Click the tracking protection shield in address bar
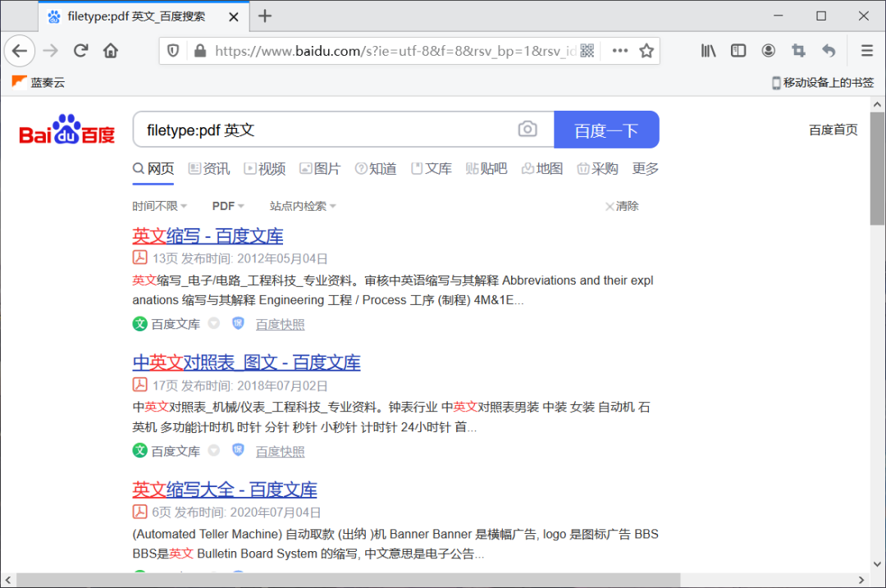 [x=174, y=50]
